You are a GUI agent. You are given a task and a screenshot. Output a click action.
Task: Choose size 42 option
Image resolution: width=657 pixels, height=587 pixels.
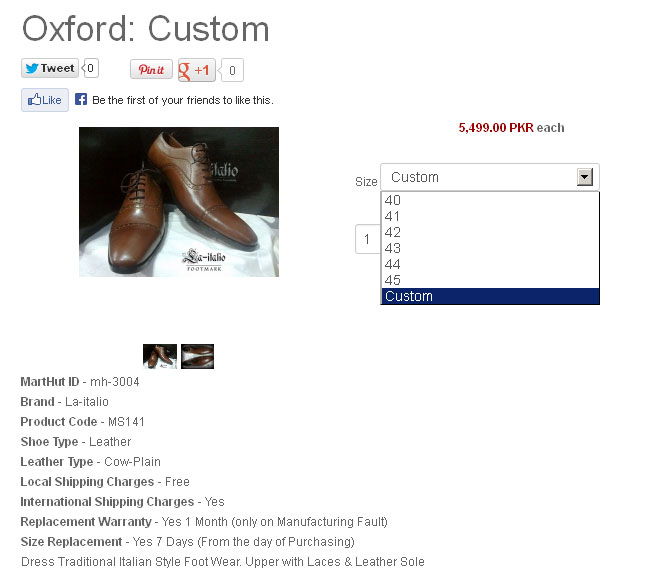(490, 232)
